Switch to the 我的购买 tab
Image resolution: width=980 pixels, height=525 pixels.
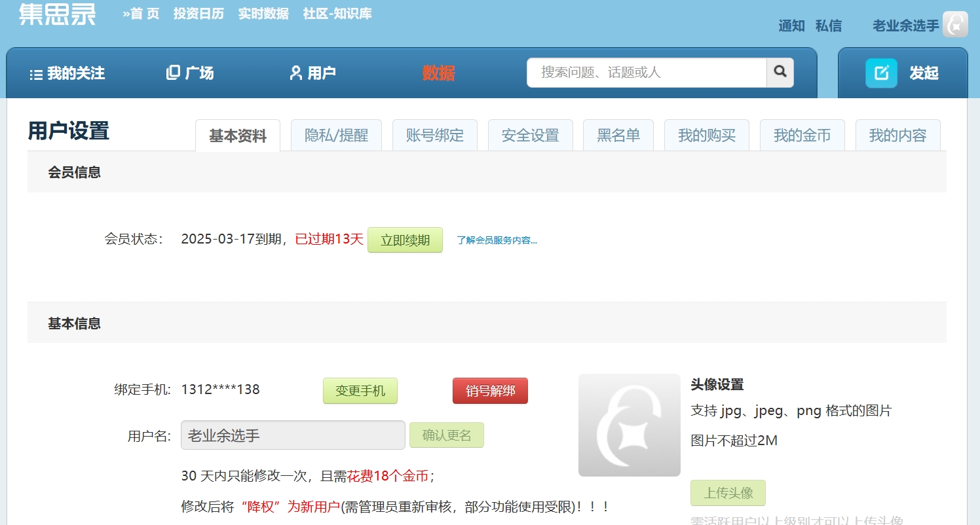pos(707,136)
